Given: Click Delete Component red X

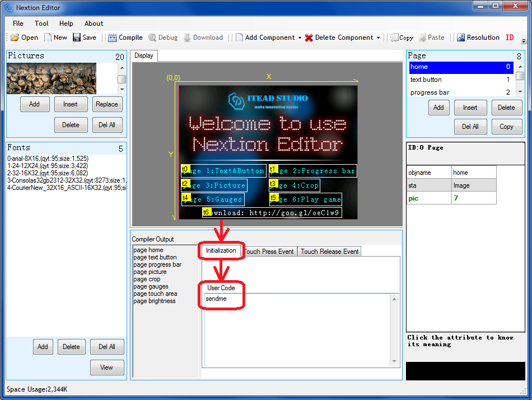Looking at the screenshot, I should (309, 38).
